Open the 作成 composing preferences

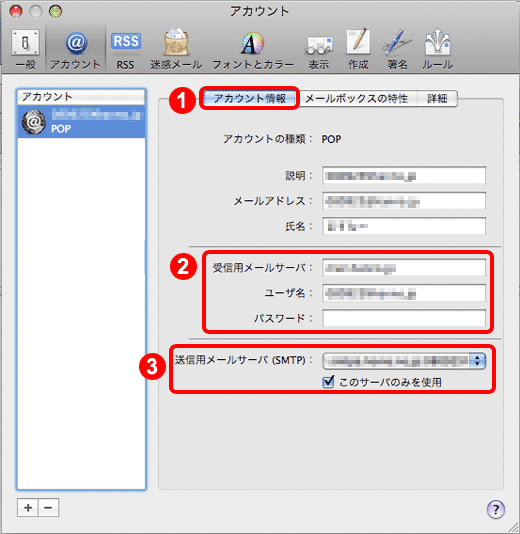coord(358,49)
